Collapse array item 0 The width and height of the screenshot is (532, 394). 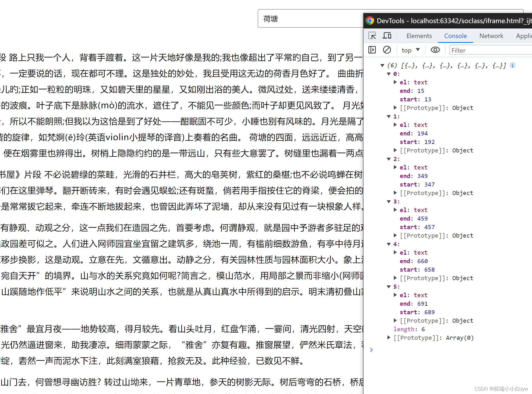click(389, 74)
